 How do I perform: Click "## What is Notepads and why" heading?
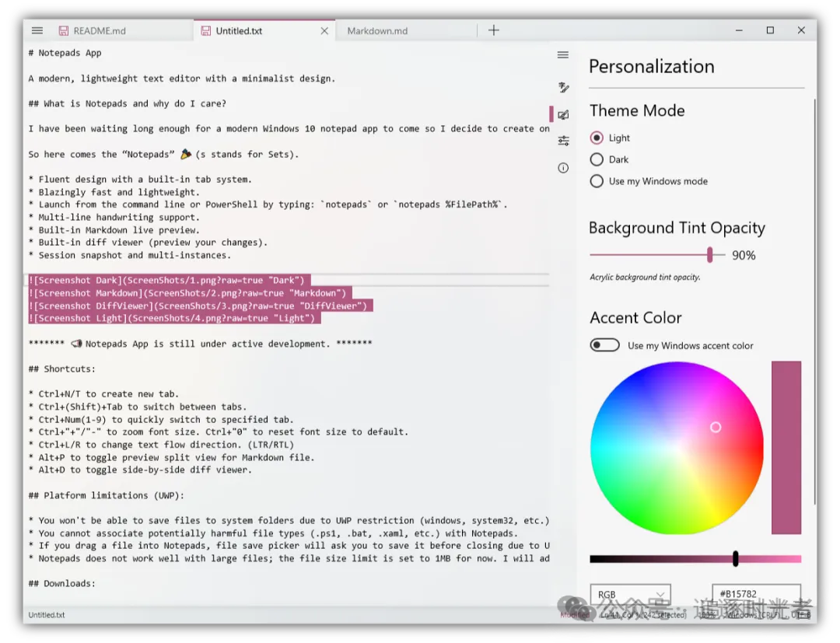pyautogui.click(x=128, y=104)
